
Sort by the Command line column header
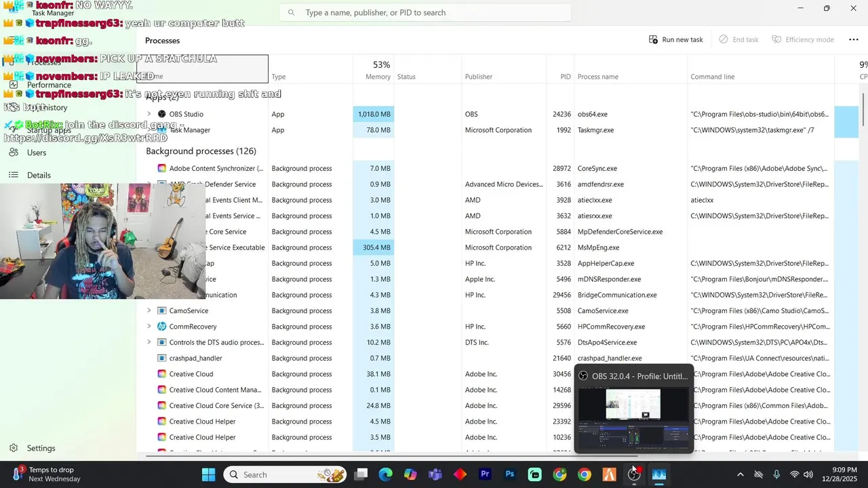point(760,70)
